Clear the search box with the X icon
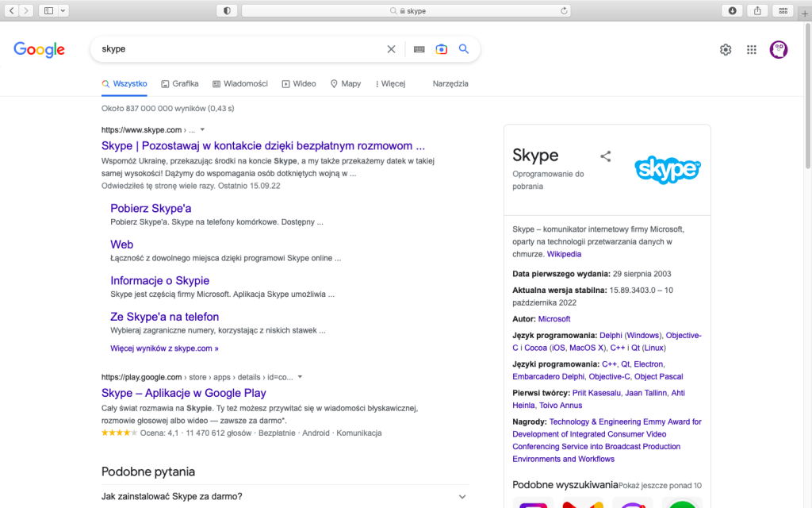This screenshot has width=812, height=508. tap(391, 49)
